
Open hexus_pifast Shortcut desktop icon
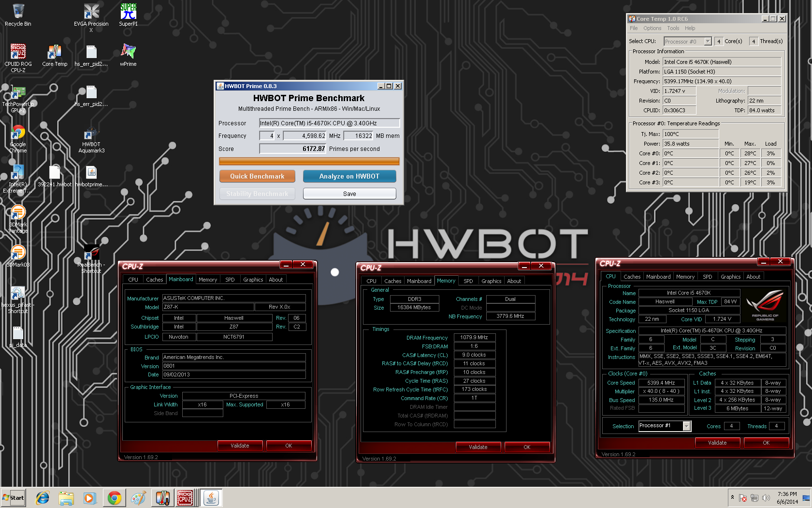(18, 299)
